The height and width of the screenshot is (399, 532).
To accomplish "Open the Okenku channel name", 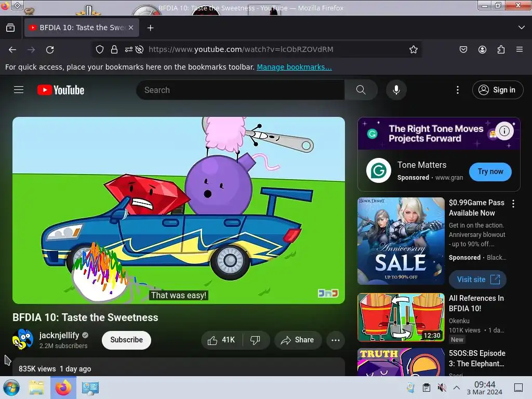I will click(x=459, y=321).
